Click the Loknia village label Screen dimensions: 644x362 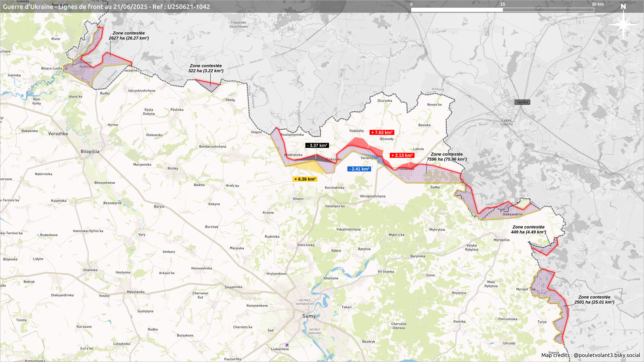[x=418, y=149]
